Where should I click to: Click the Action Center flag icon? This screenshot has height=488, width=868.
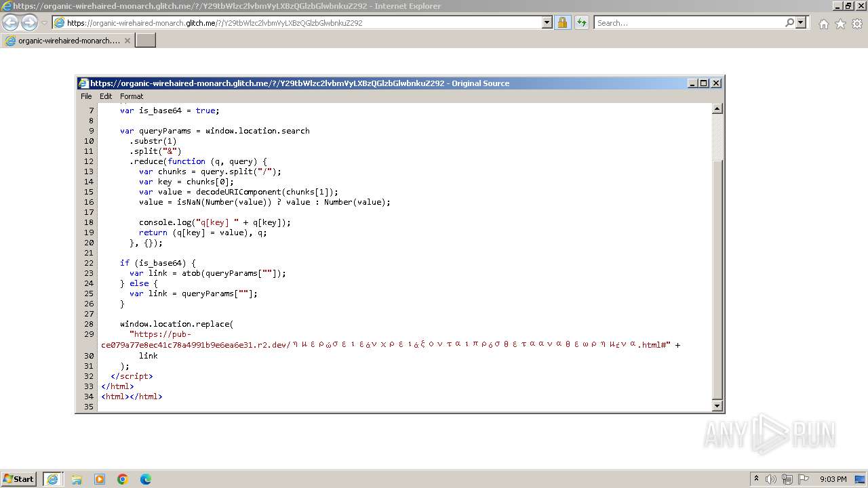803,479
